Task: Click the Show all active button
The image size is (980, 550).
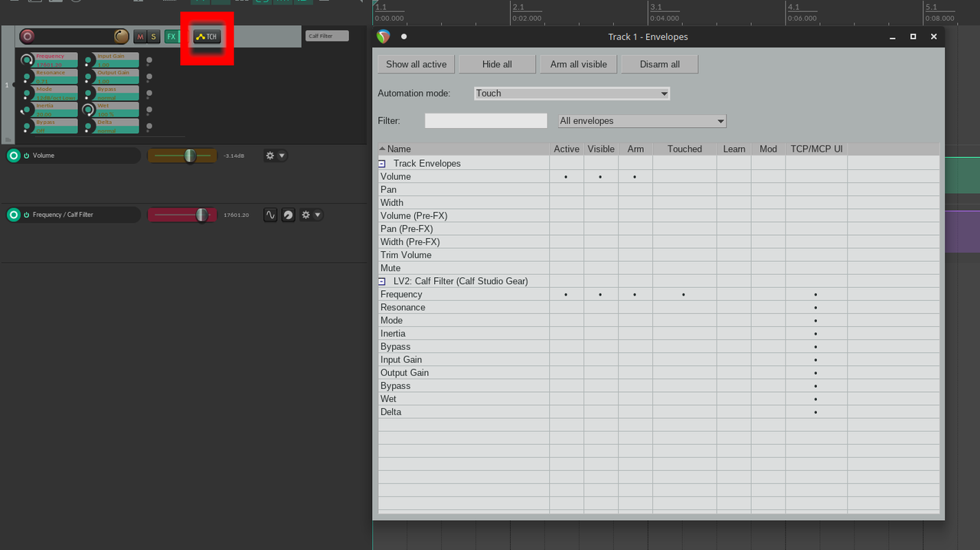Action: (x=416, y=64)
